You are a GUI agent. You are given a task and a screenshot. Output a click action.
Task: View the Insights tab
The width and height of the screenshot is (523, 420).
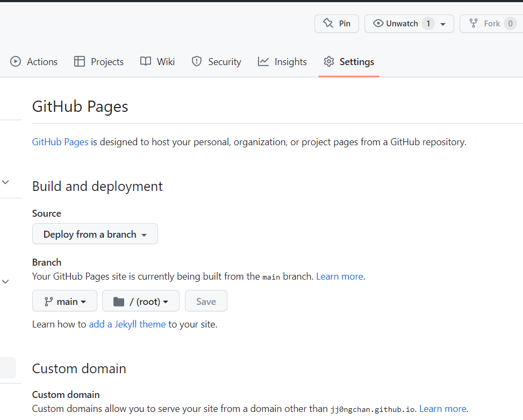(282, 62)
